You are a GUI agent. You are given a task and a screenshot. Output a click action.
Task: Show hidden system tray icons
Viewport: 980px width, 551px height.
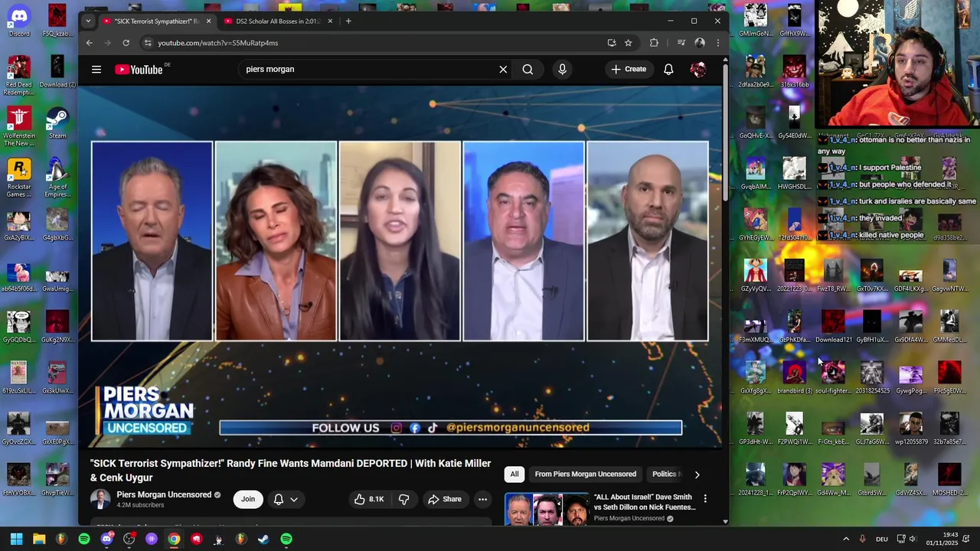tap(846, 539)
